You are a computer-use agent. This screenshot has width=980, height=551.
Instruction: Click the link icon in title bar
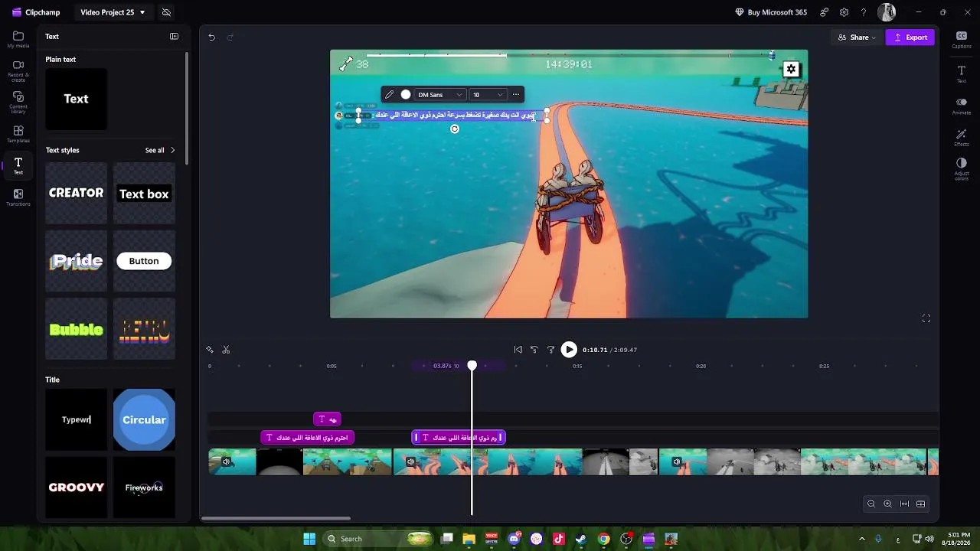pos(824,12)
